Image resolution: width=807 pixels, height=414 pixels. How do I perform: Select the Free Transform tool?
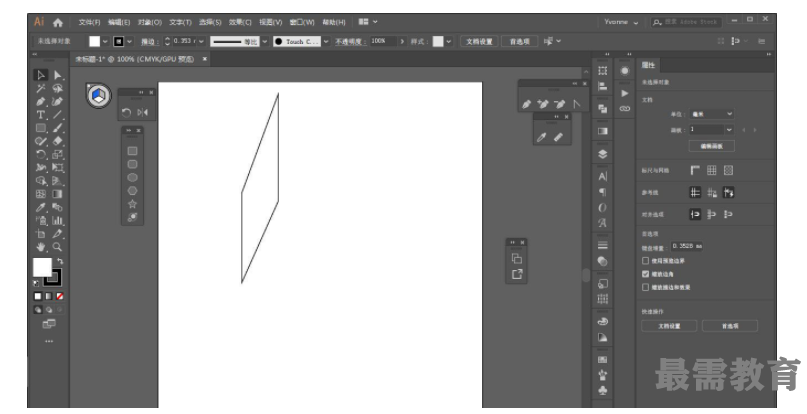58,168
